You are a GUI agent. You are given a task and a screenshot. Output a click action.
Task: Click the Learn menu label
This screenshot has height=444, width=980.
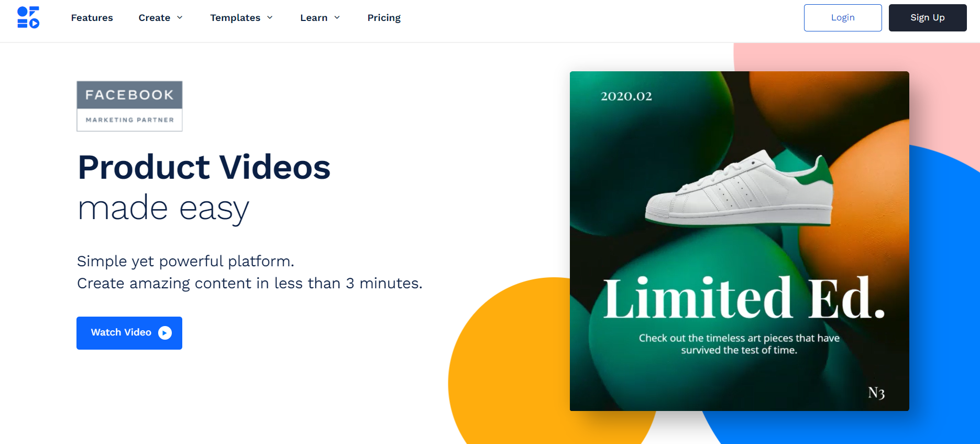314,18
